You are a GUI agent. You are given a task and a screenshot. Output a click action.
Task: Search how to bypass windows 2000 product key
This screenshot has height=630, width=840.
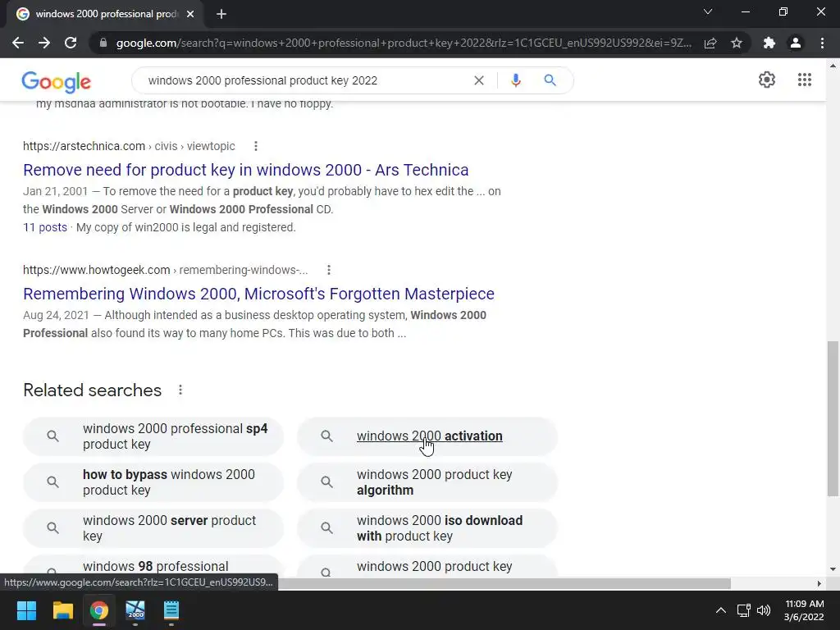click(153, 482)
